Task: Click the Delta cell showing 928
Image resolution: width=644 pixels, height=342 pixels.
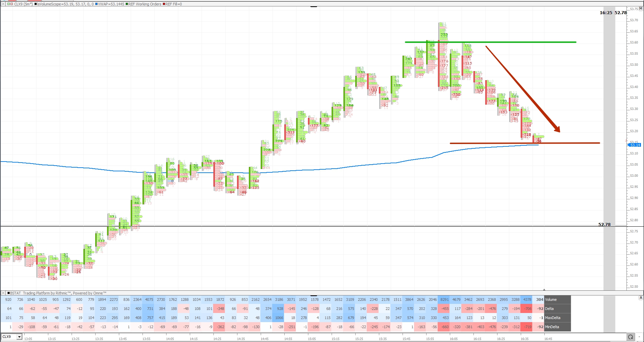Action: tap(278, 309)
